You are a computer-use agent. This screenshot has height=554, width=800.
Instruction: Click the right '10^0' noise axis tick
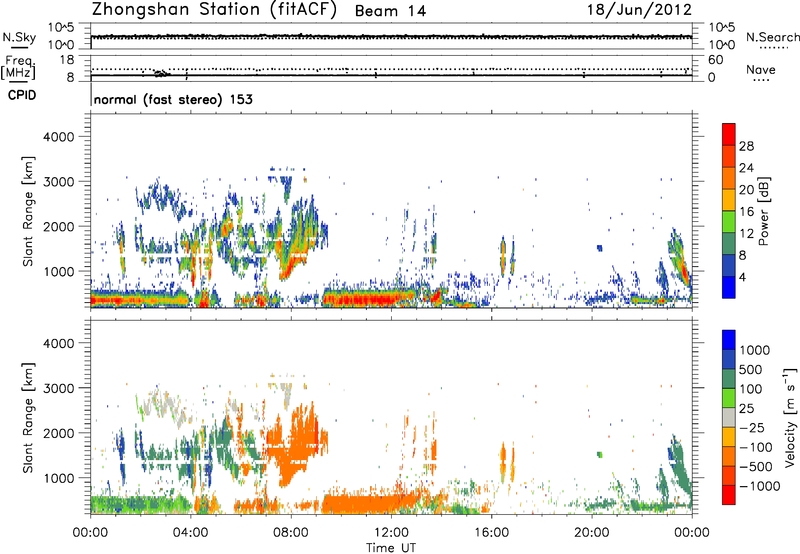tap(722, 45)
